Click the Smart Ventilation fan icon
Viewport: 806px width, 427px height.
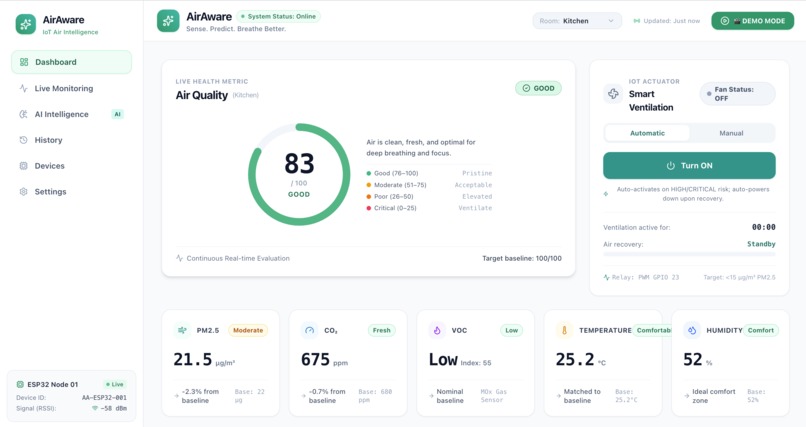613,94
